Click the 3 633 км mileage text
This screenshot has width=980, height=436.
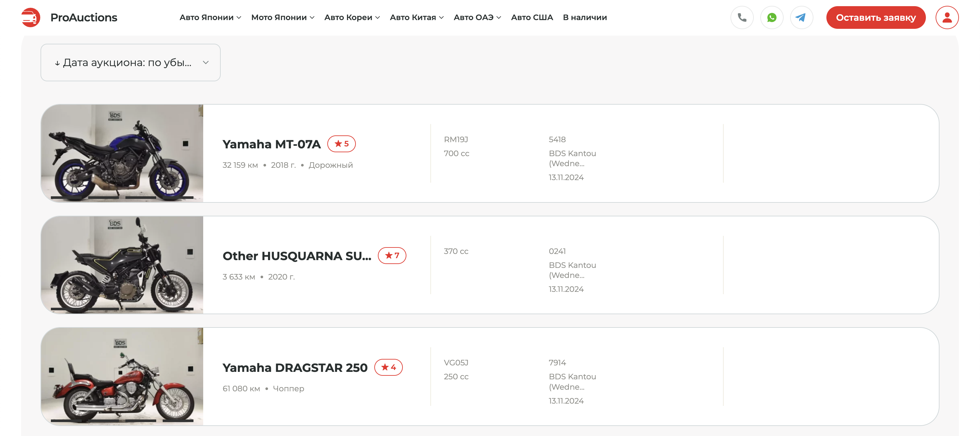[x=239, y=277]
